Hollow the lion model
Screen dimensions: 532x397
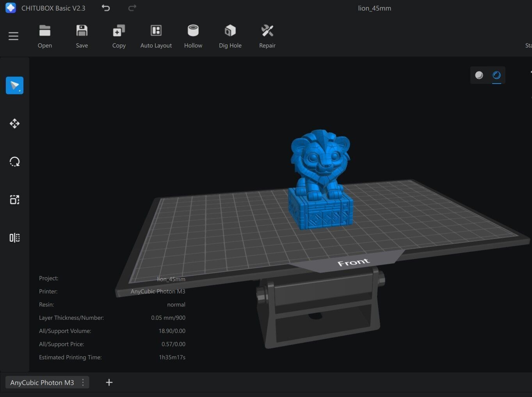pyautogui.click(x=193, y=30)
